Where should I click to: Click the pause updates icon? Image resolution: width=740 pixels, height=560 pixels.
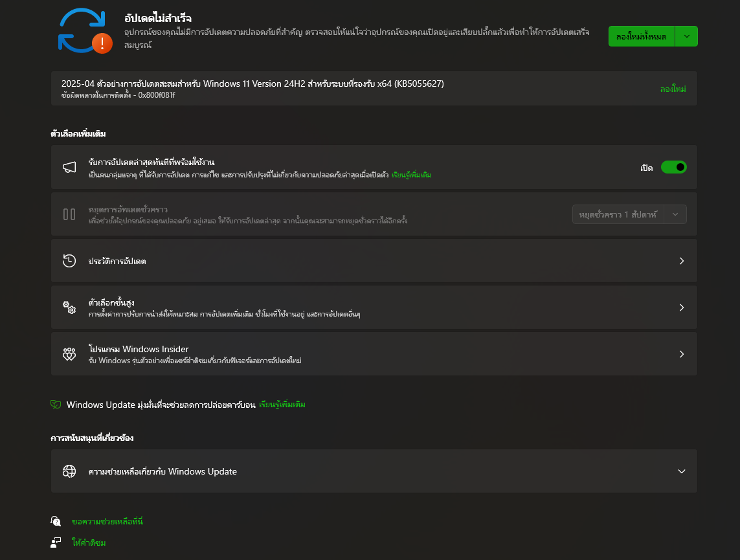point(69,214)
